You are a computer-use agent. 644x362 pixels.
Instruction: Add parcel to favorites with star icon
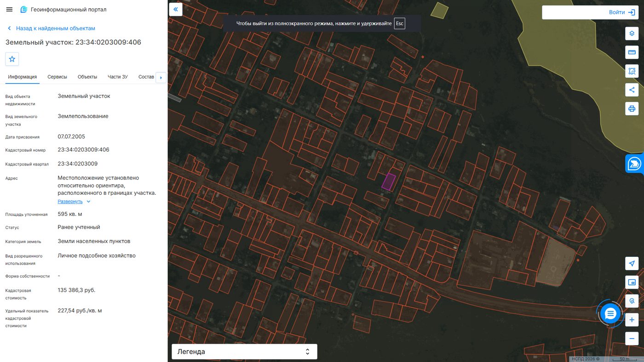point(12,59)
